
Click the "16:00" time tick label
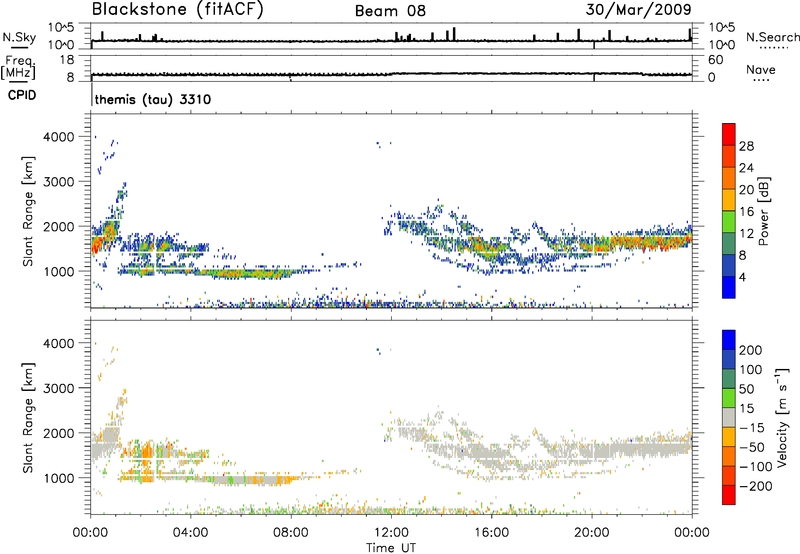491,533
